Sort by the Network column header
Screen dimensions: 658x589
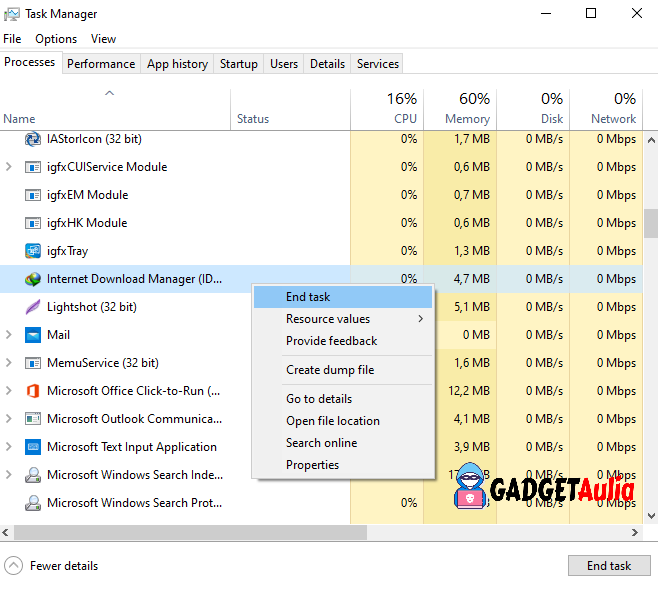tap(606, 109)
